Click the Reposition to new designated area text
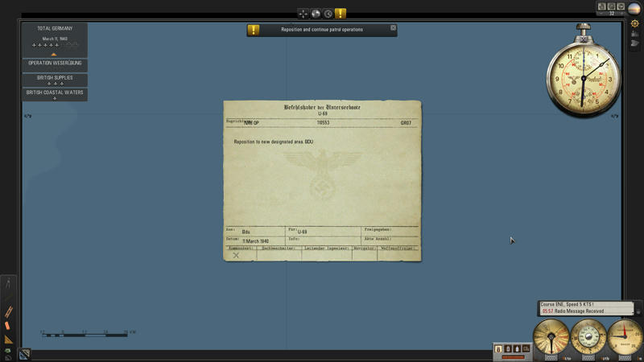 click(274, 142)
